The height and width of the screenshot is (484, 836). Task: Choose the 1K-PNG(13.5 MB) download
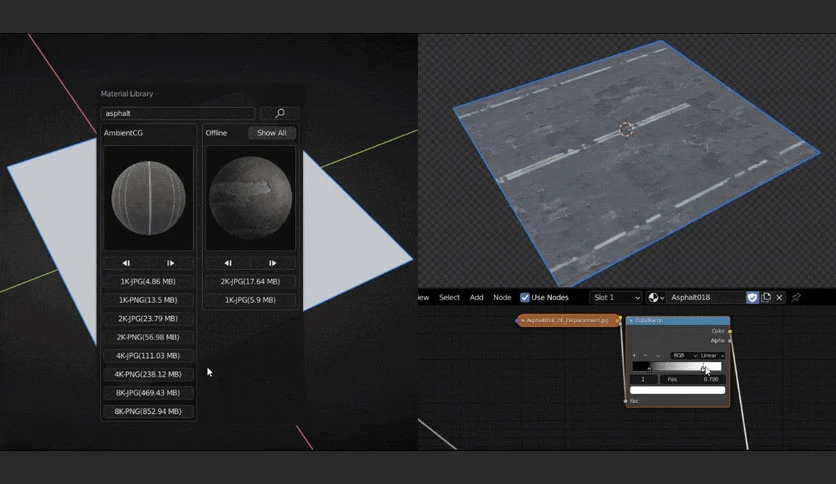click(148, 300)
